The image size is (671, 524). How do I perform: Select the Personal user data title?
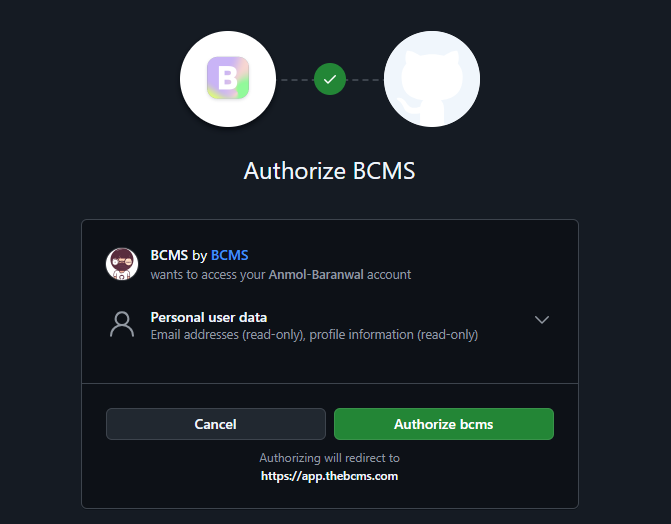(x=209, y=317)
